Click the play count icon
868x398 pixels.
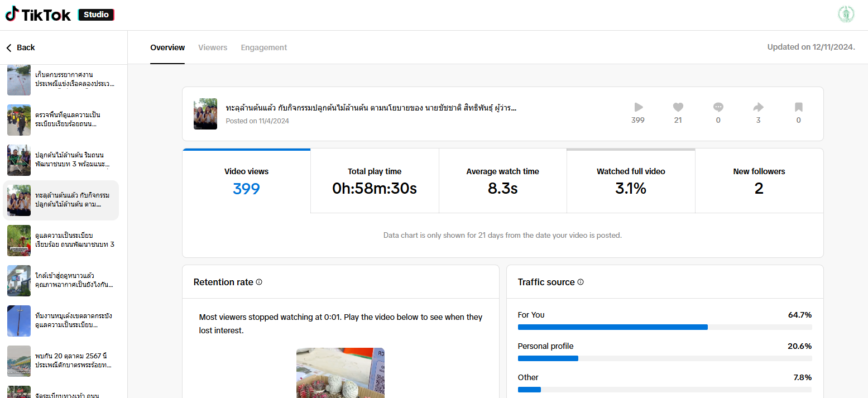tap(638, 107)
